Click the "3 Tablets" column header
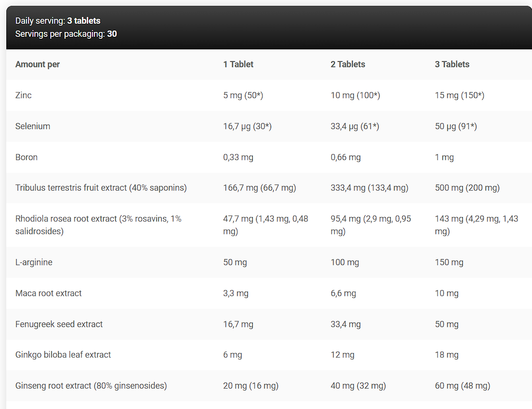Screen dimensions: 532x409 point(452,64)
